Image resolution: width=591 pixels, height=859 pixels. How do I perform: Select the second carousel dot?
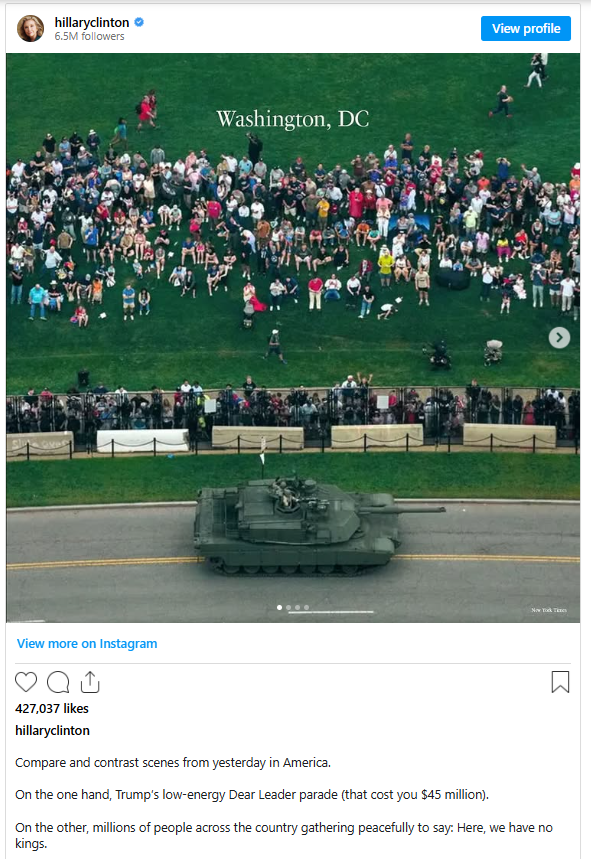click(x=289, y=607)
